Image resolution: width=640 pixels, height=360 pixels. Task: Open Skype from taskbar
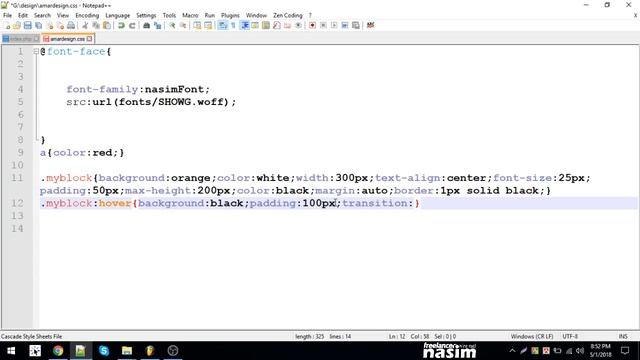pos(104,351)
